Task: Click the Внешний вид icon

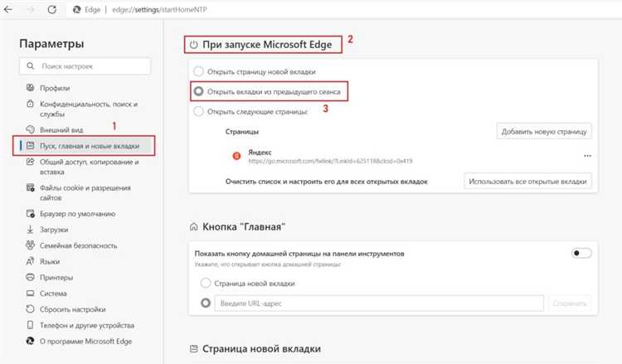Action: (x=30, y=129)
